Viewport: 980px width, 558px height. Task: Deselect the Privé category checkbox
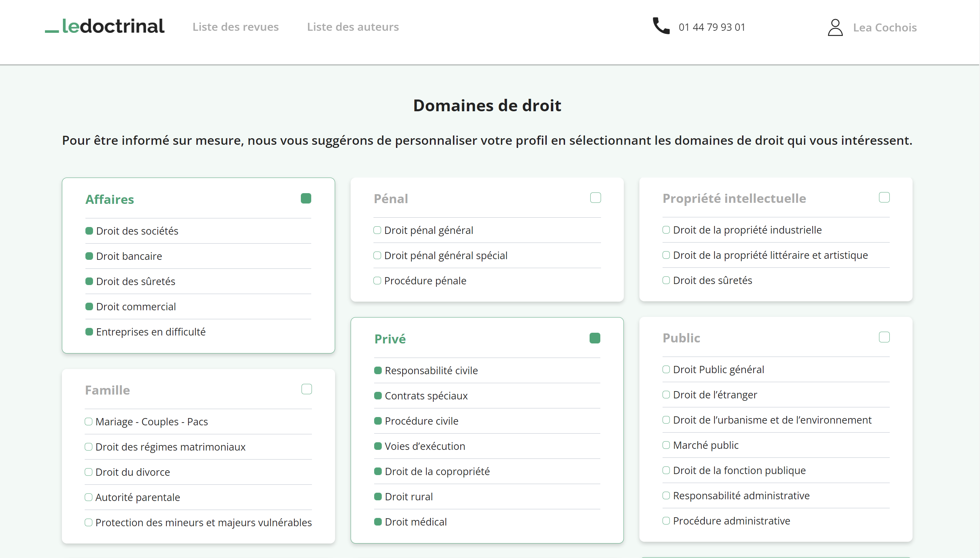click(594, 338)
